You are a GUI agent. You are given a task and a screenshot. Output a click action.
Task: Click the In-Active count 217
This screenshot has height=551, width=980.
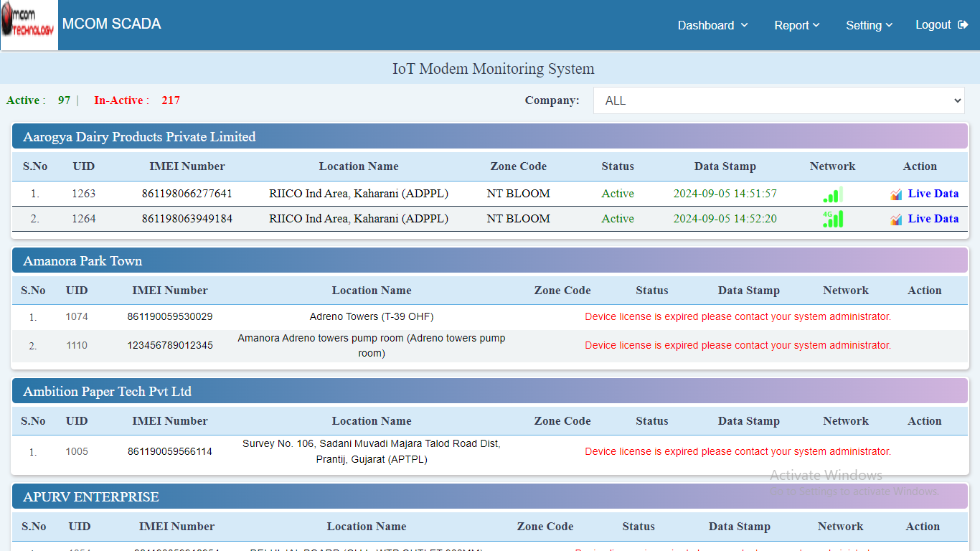[171, 100]
